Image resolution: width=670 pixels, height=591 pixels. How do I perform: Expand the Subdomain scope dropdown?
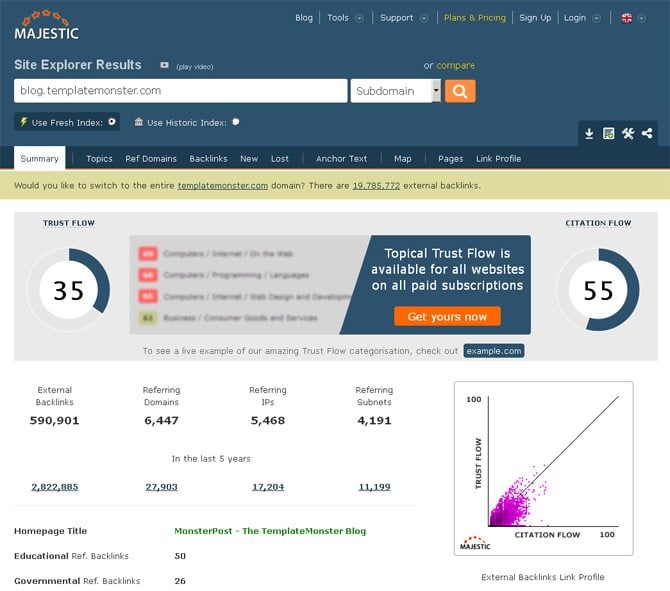(436, 91)
